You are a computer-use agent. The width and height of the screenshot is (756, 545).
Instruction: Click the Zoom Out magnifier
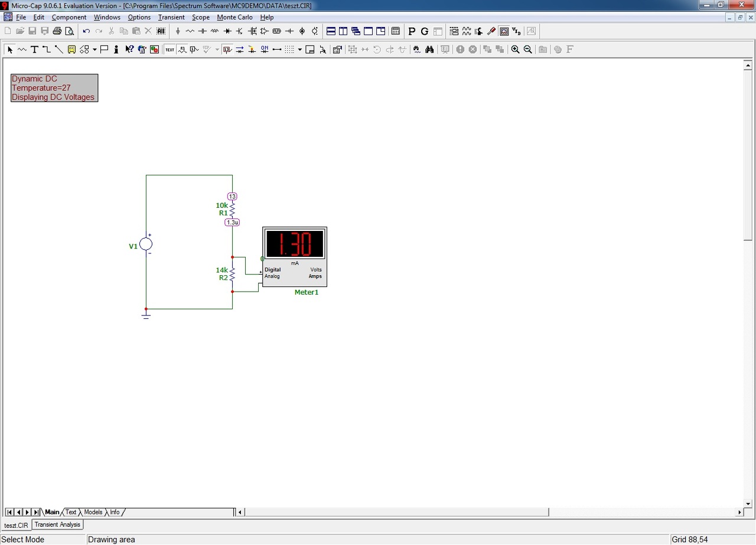528,50
